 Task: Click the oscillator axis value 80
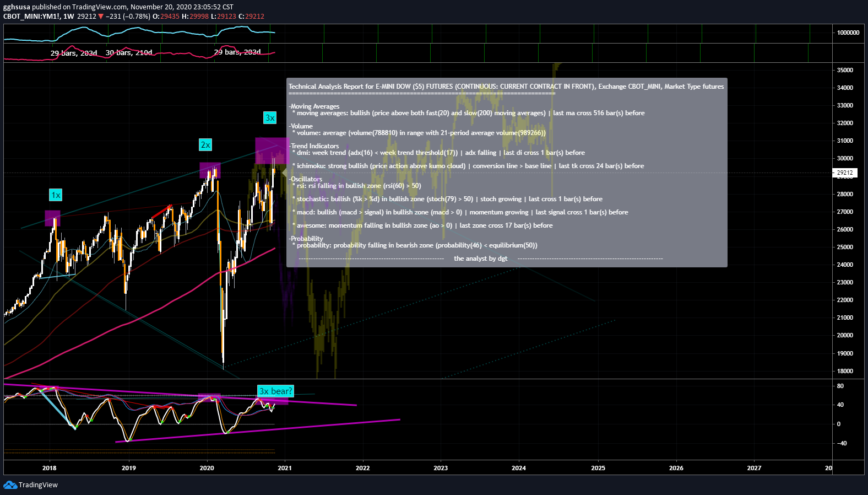pos(840,386)
